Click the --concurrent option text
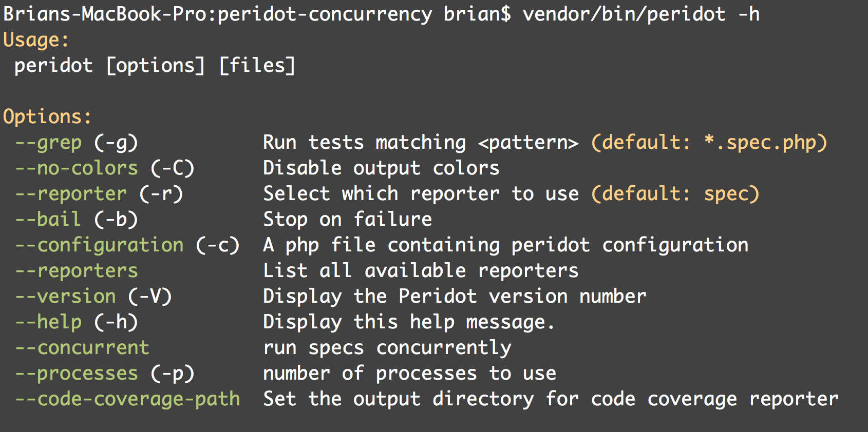Viewport: 868px width, 432px height. coord(82,348)
